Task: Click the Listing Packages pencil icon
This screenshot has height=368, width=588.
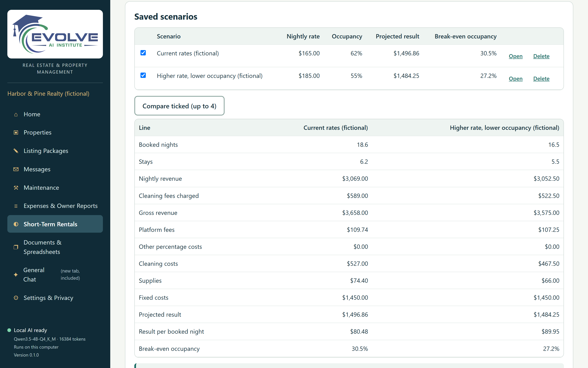Action: click(16, 151)
